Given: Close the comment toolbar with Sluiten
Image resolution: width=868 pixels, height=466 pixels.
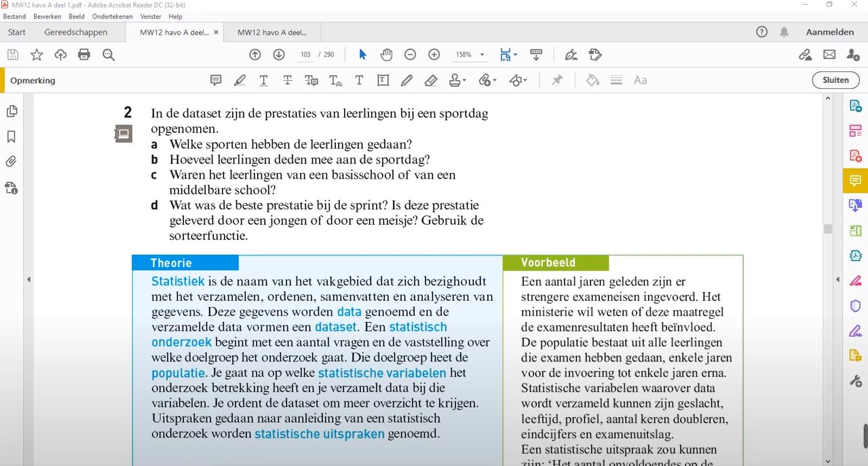Looking at the screenshot, I should point(835,80).
